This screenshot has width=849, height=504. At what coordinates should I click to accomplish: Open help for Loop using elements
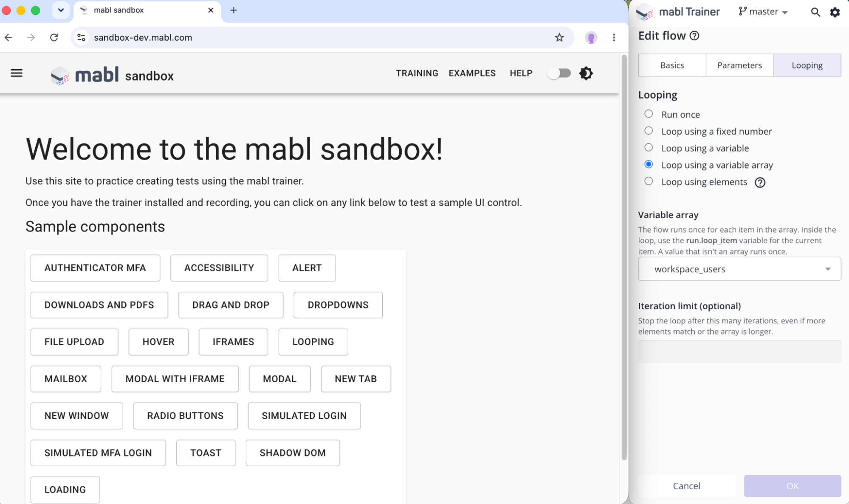pos(760,183)
